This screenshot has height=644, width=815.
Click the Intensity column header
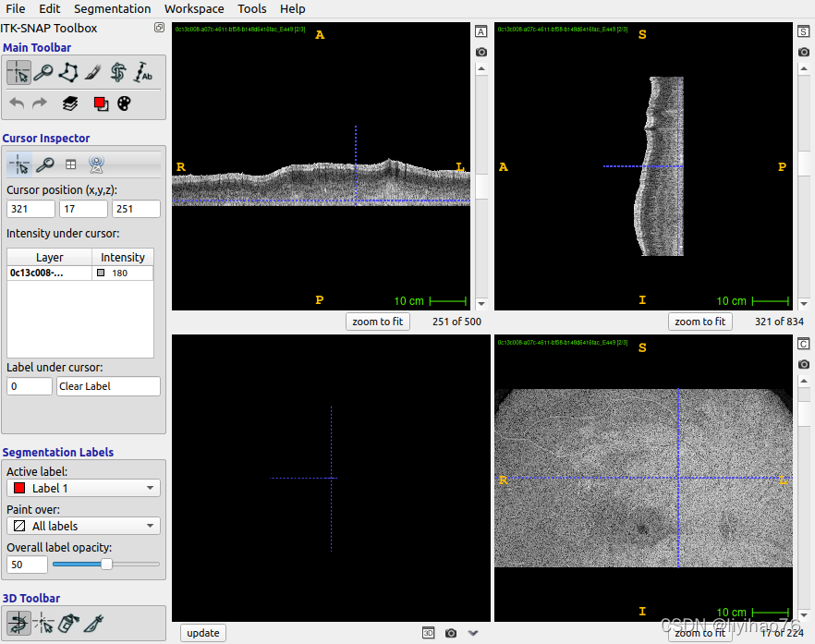tap(123, 257)
